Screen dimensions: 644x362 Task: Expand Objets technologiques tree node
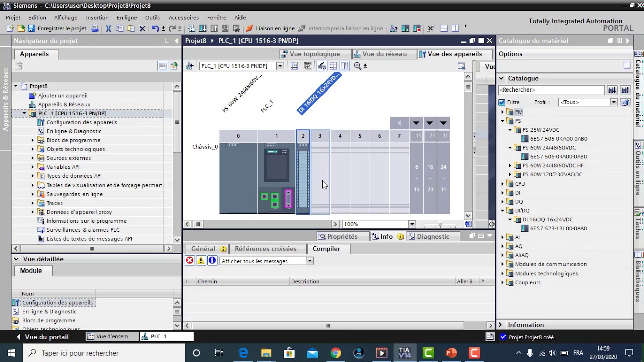pyautogui.click(x=33, y=149)
